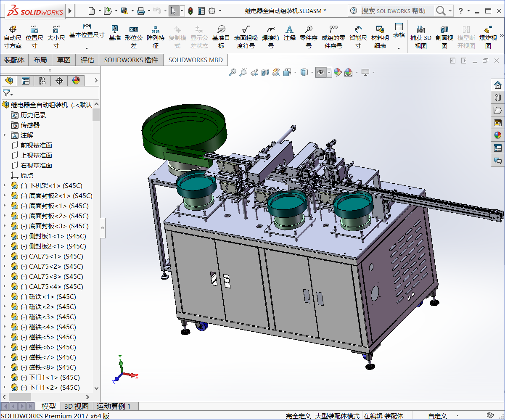Image resolution: width=505 pixels, height=420 pixels.
Task: Click the previous view icon
Action: tap(254, 73)
